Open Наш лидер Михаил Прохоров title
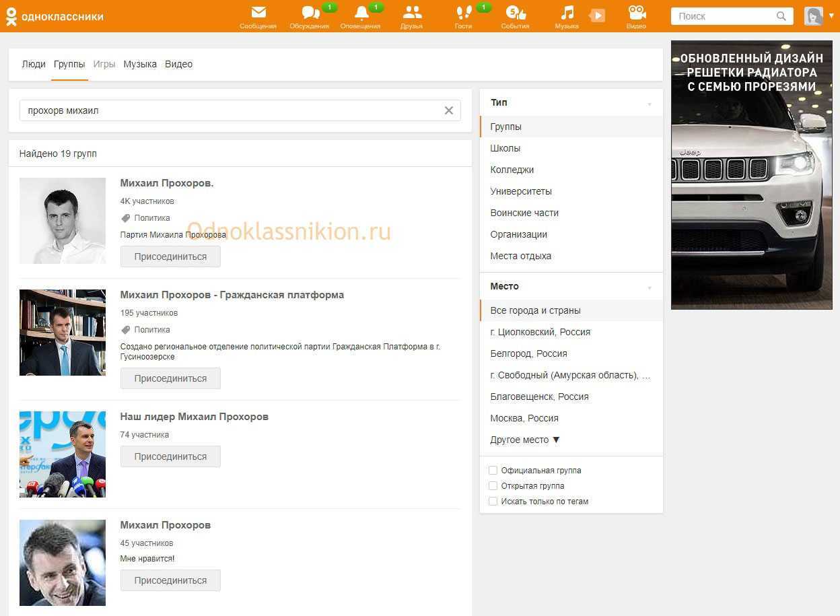Screen dimensions: 840x616 (195, 417)
